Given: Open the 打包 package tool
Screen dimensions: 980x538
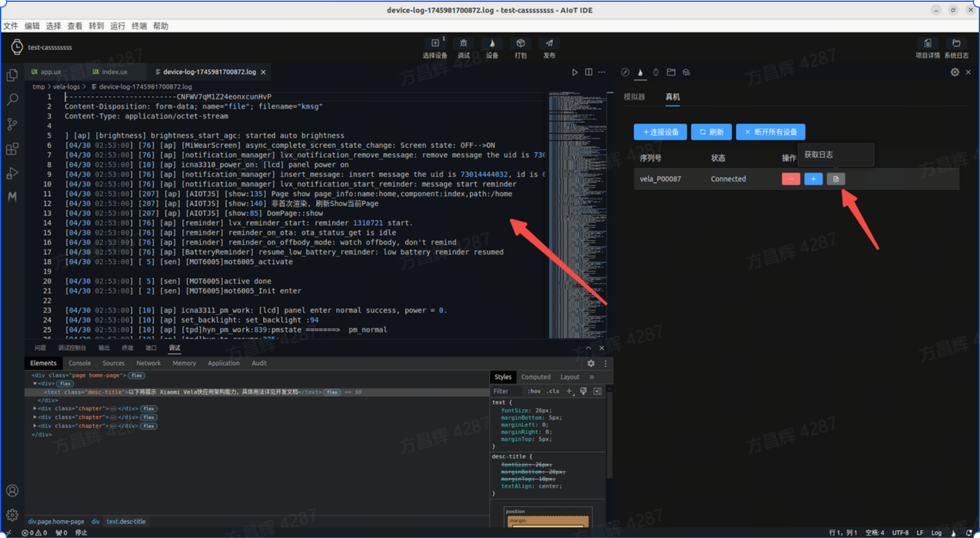Looking at the screenshot, I should tap(520, 44).
